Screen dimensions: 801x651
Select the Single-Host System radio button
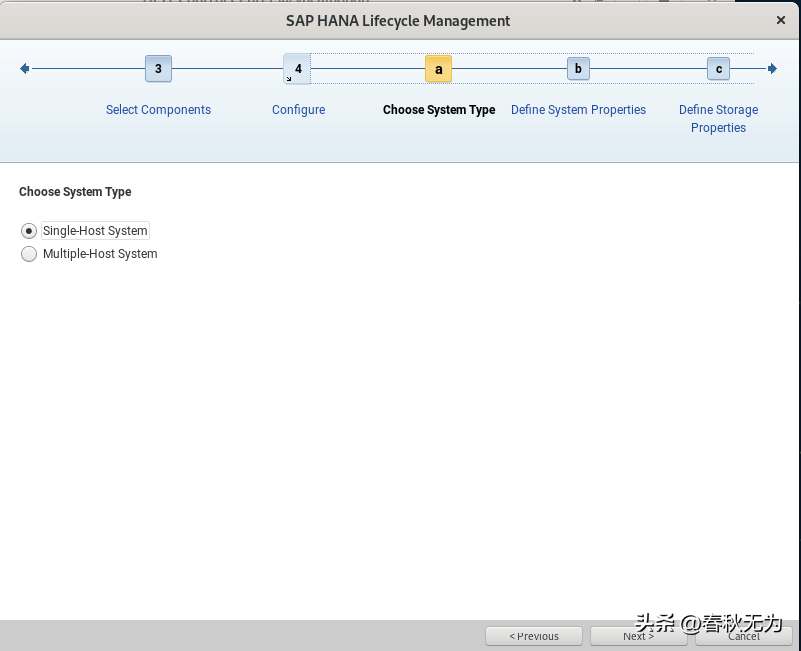[x=29, y=230]
